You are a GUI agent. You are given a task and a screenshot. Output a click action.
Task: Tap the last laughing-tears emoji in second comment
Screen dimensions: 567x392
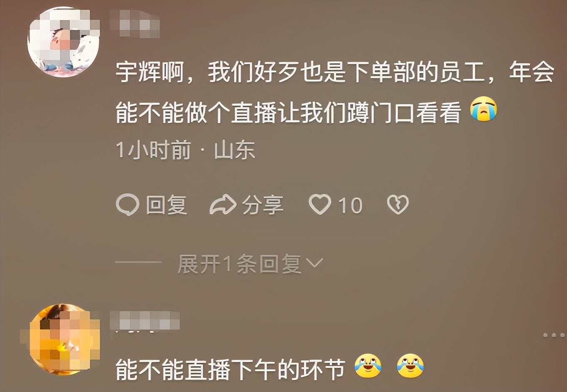[x=410, y=366]
